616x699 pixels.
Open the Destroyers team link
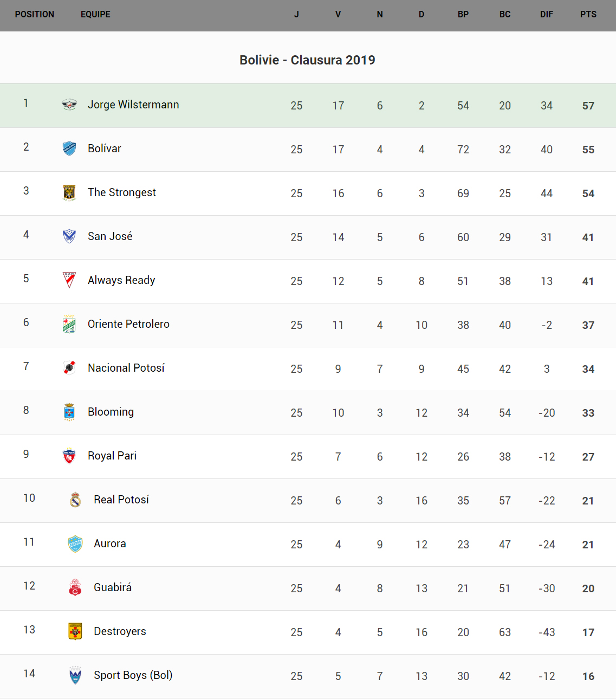pyautogui.click(x=120, y=631)
